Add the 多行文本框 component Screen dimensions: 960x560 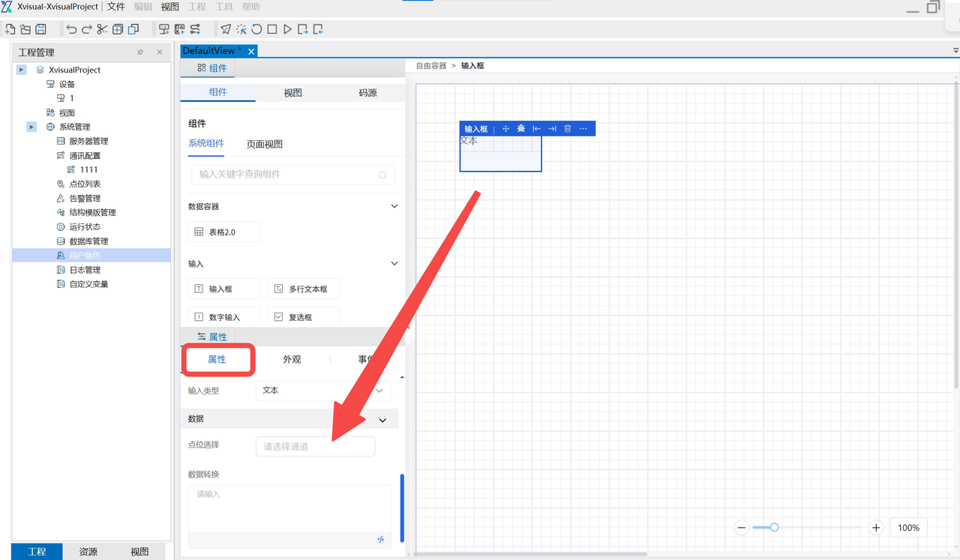tap(304, 289)
